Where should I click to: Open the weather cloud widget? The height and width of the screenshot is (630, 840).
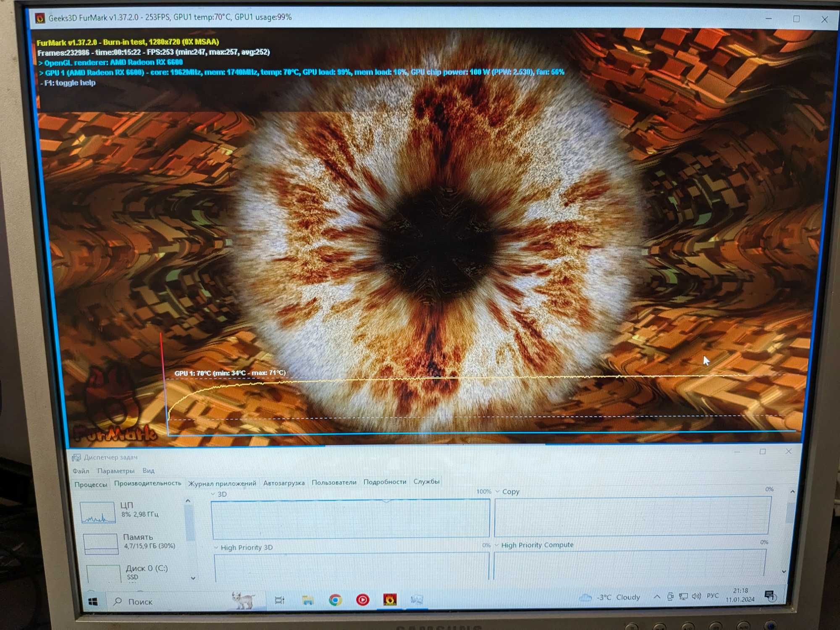pos(585,597)
